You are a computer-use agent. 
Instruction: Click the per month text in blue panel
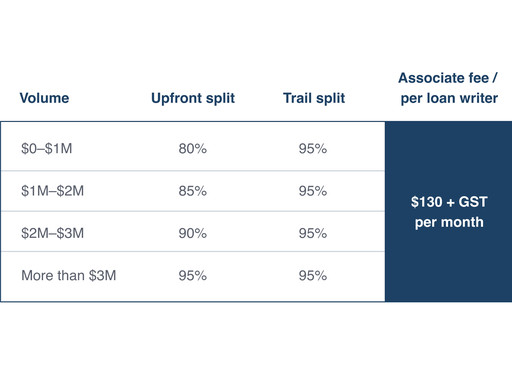449,222
